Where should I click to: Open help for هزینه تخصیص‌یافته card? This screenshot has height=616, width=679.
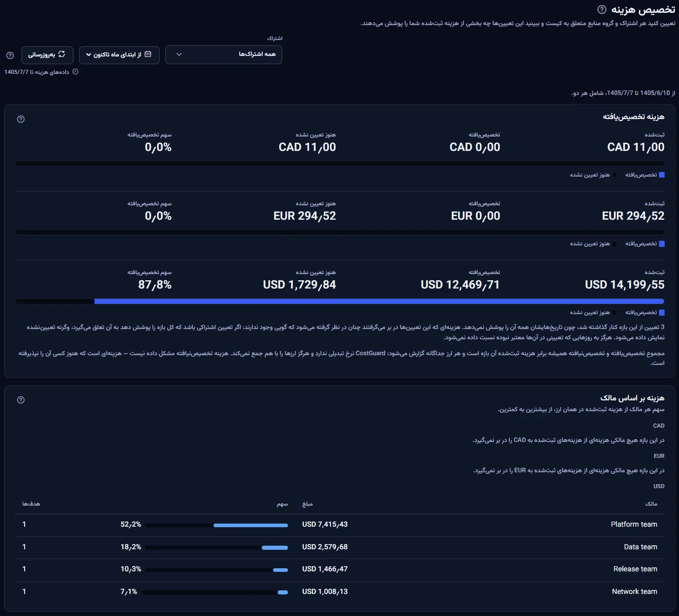point(21,119)
